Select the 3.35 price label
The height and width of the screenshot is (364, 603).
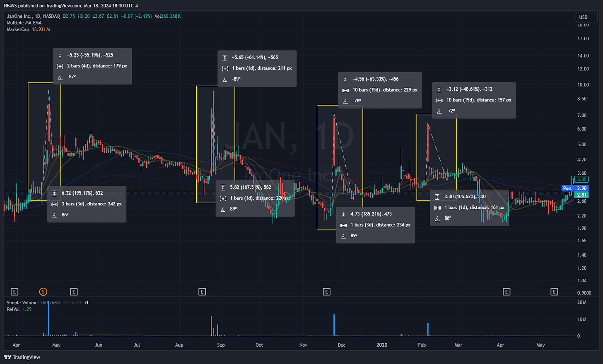581,179
